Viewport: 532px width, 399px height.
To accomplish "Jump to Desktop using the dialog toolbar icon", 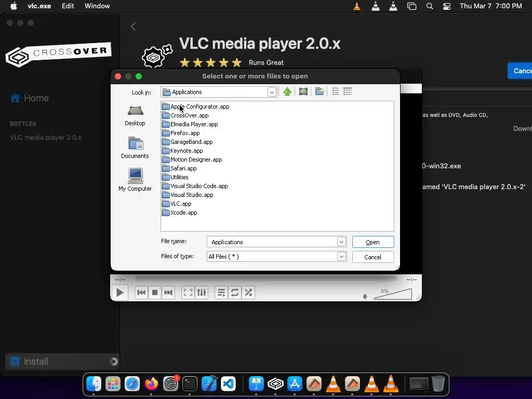I will click(x=303, y=91).
